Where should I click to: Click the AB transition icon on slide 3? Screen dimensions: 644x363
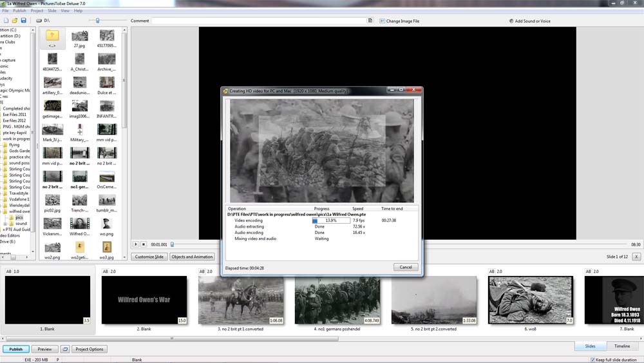[x=202, y=271]
